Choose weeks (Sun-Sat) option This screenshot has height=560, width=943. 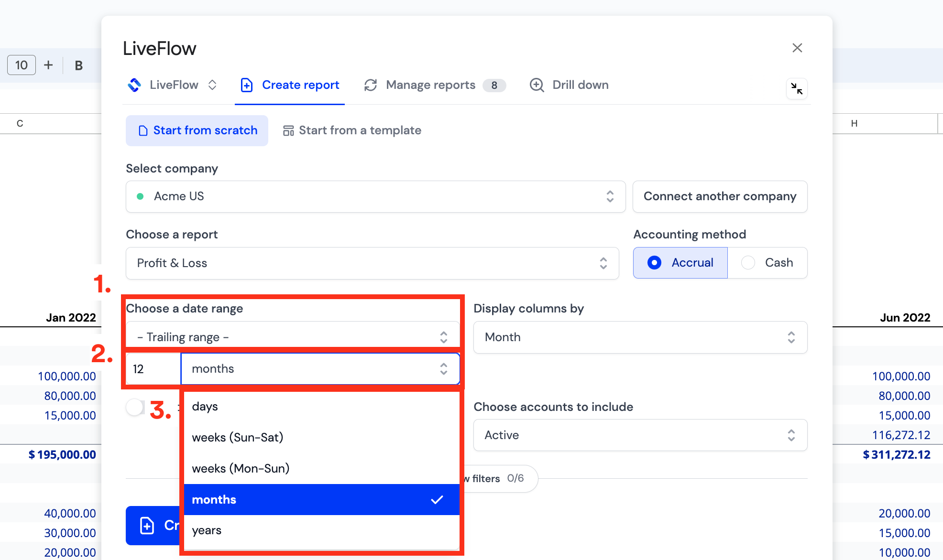(x=321, y=438)
